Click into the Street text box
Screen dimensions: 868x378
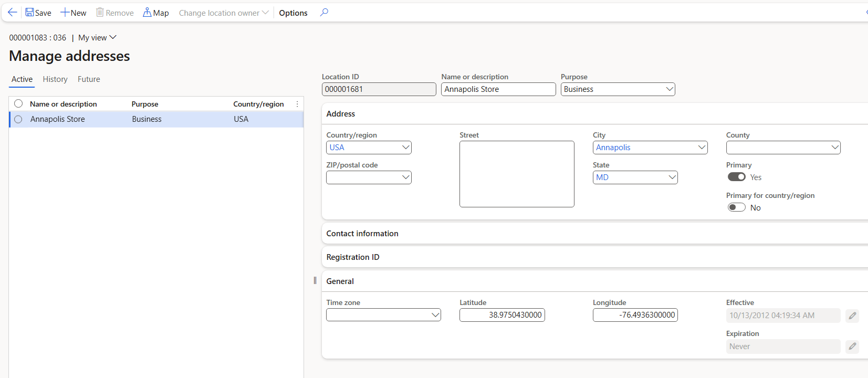(517, 174)
